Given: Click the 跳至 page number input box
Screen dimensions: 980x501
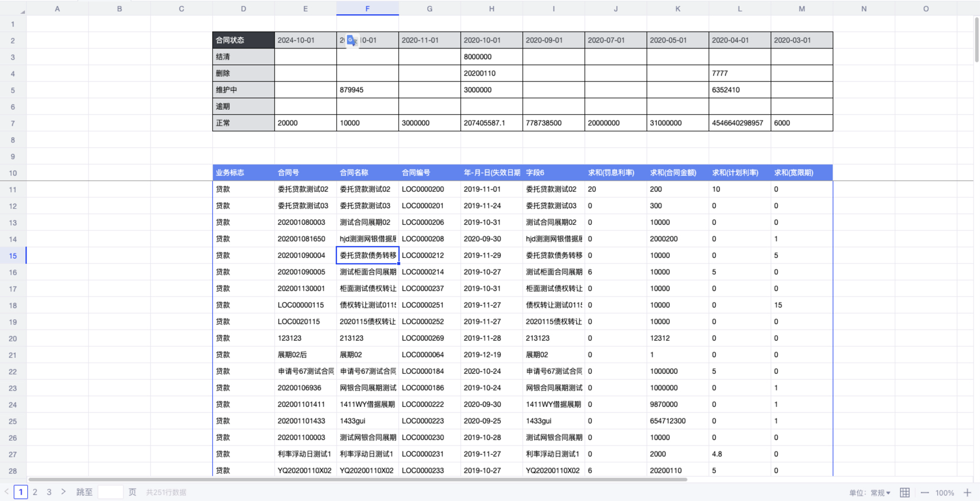Looking at the screenshot, I should pos(111,492).
